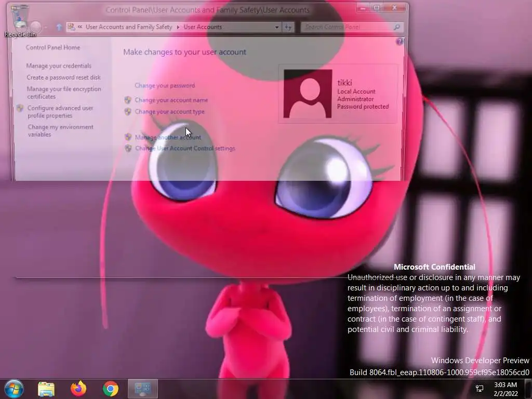Launch Google Chrome from the taskbar

(111, 389)
